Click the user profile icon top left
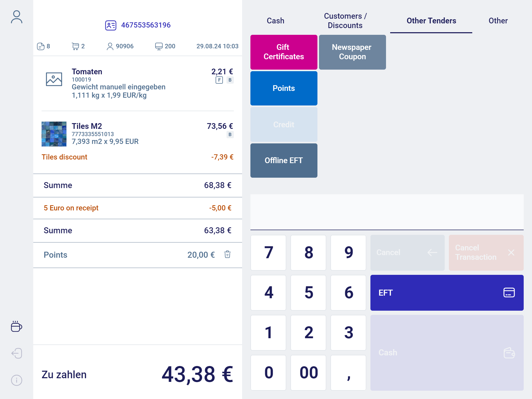Image resolution: width=532 pixels, height=399 pixels. coord(16,16)
